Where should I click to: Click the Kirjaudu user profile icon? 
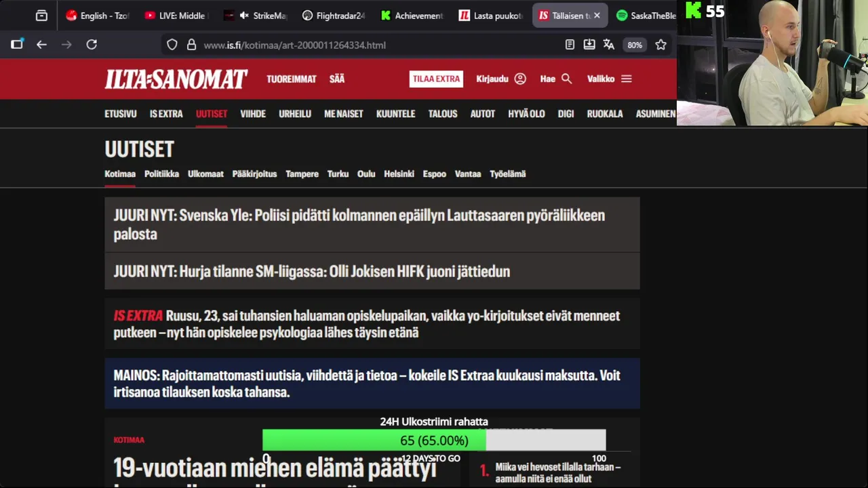point(520,79)
